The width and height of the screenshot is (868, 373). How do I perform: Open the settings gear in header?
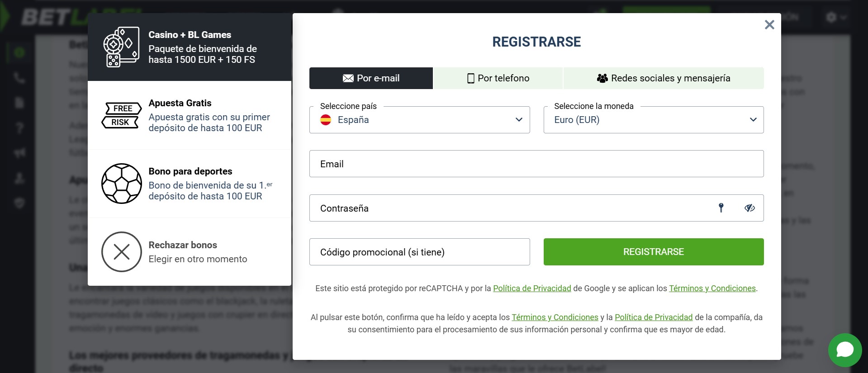831,17
